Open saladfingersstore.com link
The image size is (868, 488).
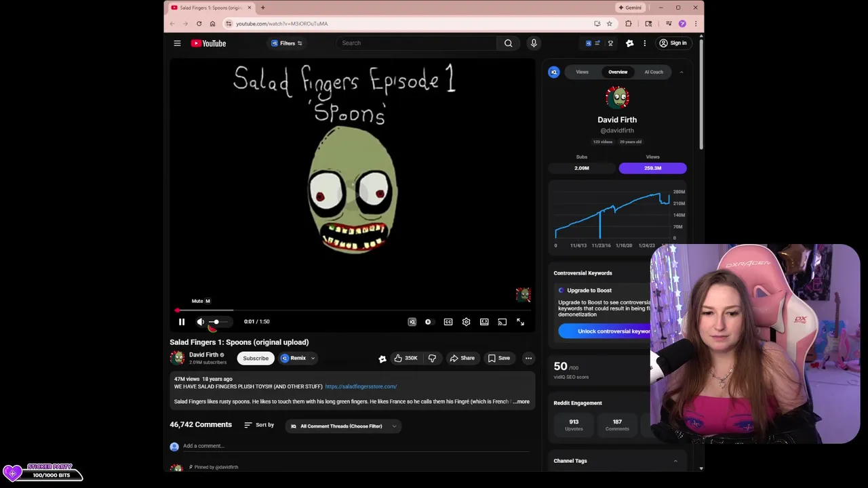tap(361, 386)
